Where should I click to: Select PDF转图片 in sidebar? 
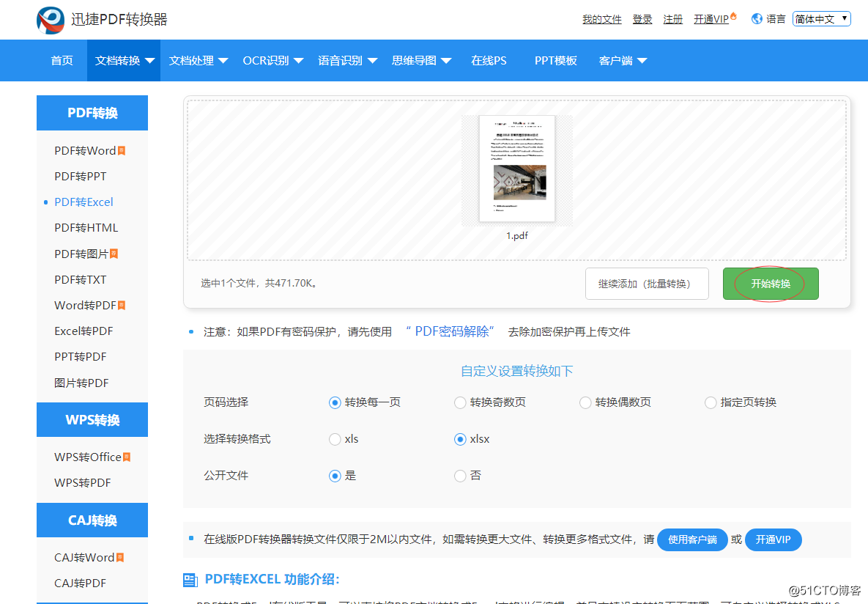pyautogui.click(x=81, y=254)
